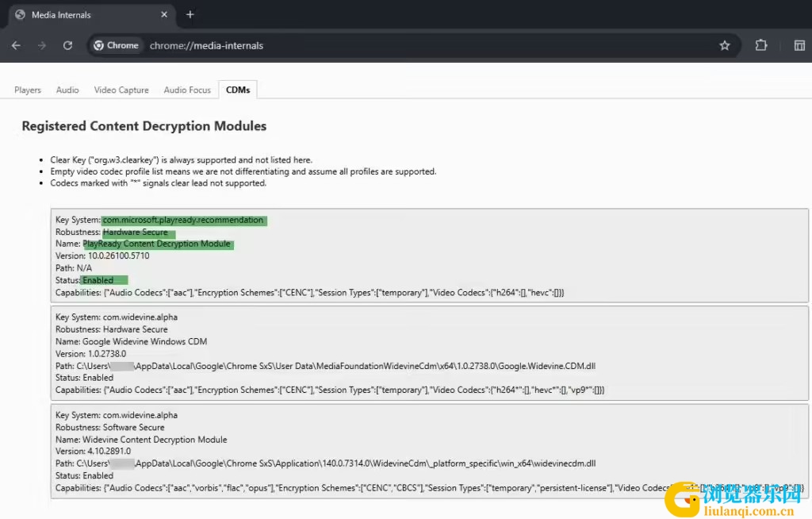This screenshot has width=812, height=519.
Task: Click PlayReady Content Decryption Module name
Action: click(x=156, y=244)
